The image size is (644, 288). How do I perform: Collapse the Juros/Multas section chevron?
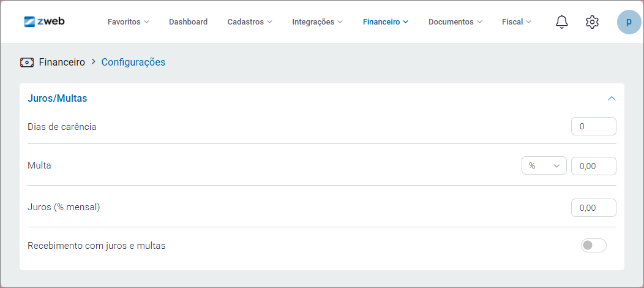pyautogui.click(x=612, y=99)
